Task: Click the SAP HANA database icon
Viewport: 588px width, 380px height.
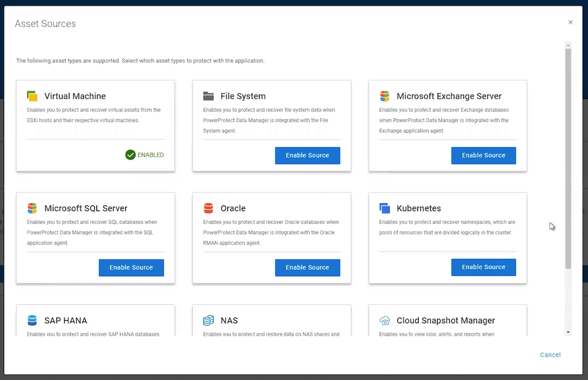Action: click(x=32, y=320)
